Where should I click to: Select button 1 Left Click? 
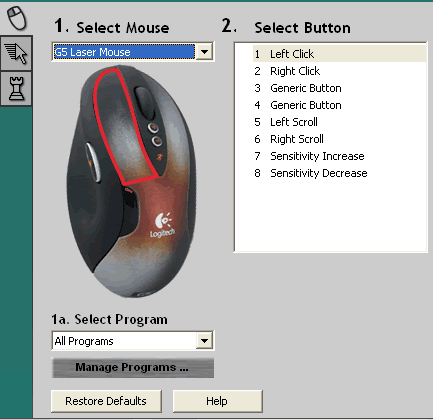click(x=339, y=54)
